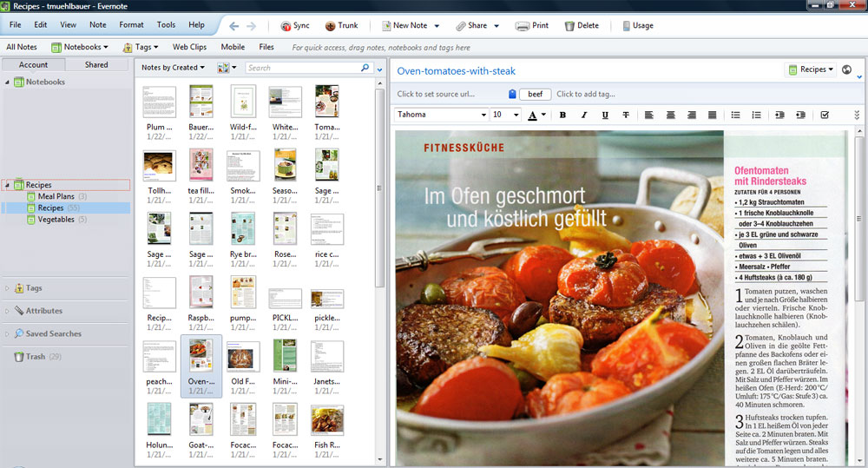The width and height of the screenshot is (868, 468).
Task: Open the Web Clips shortcut
Action: coord(189,47)
